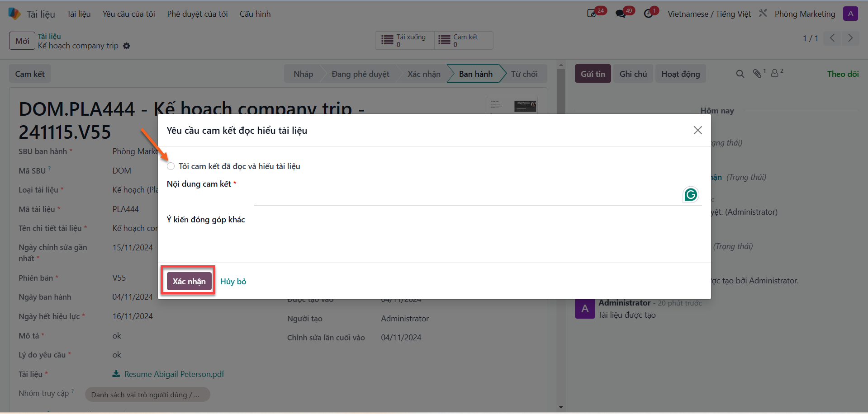Viewport: 868px width, 414px height.
Task: Open the attachments paperclip icon
Action: (x=757, y=73)
